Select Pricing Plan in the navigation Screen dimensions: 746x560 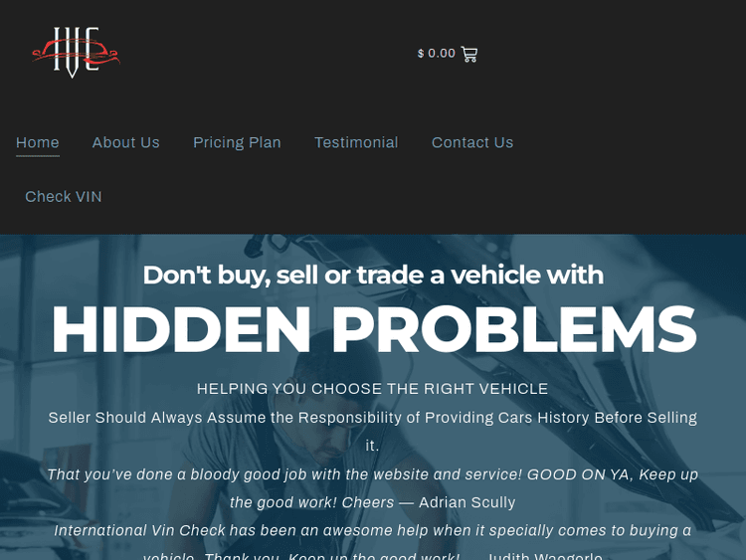pyautogui.click(x=237, y=143)
